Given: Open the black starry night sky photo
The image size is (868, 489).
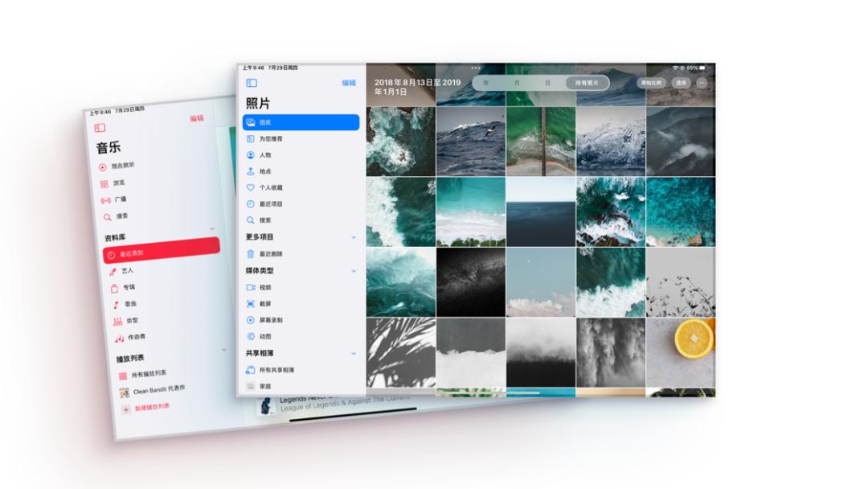Looking at the screenshot, I should tap(470, 282).
